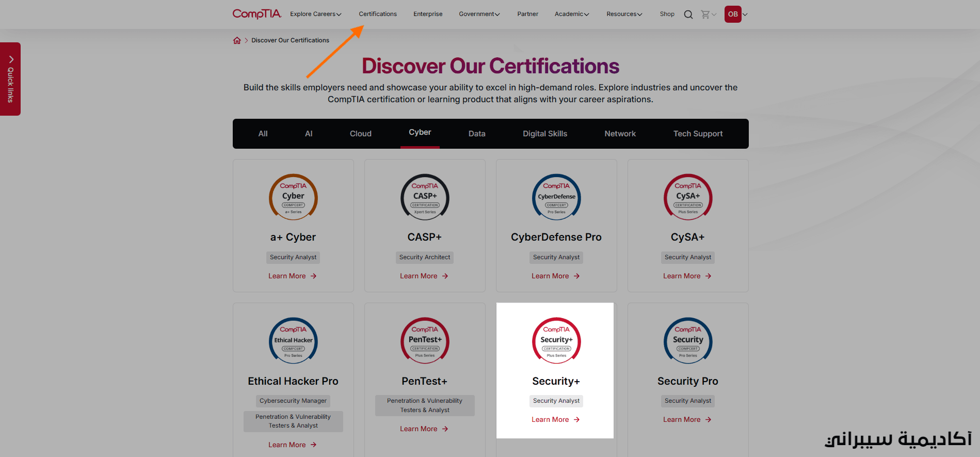Click the Security+ card title

(x=556, y=381)
